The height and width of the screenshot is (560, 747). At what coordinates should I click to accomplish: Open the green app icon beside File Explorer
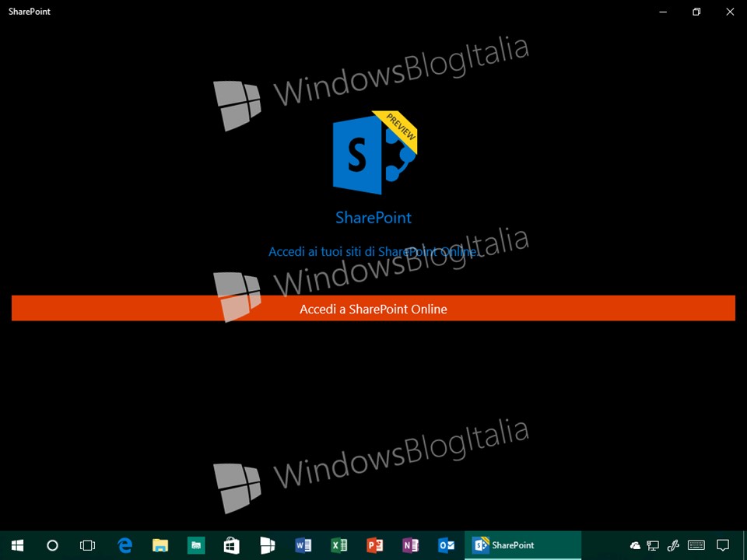(196, 545)
